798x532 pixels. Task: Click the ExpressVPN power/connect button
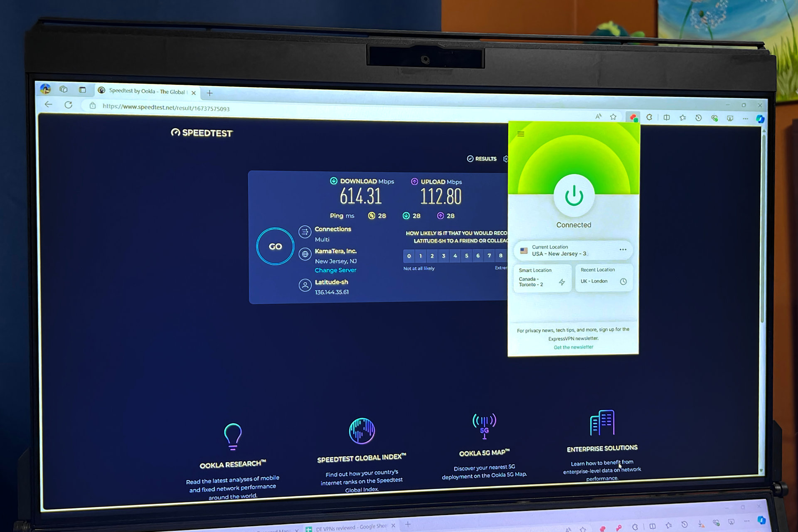[573, 196]
